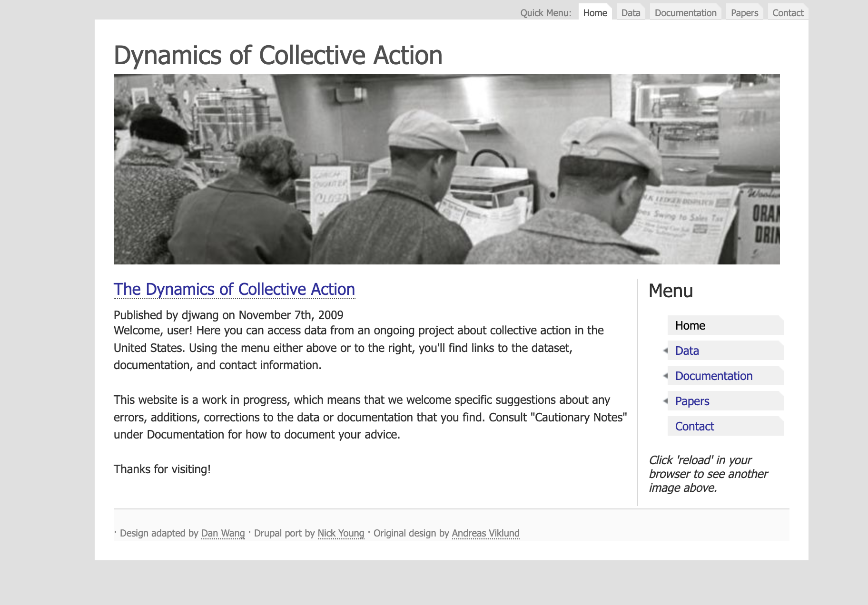Image resolution: width=868 pixels, height=605 pixels.
Task: Open 'The Dynamics of Collective Action' article link
Action: [x=234, y=289]
